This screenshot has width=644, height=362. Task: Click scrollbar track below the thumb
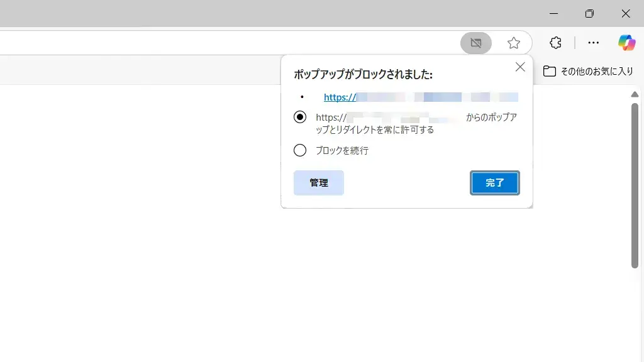(635, 314)
